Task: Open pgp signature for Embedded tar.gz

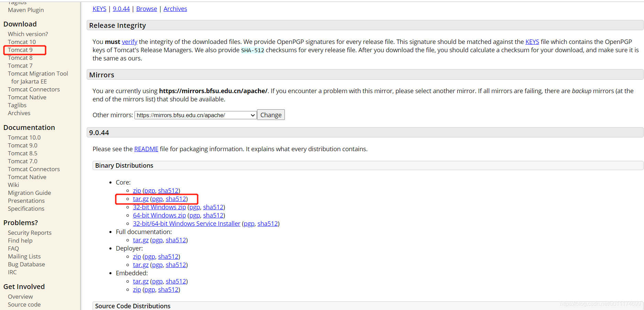Action: tap(157, 281)
